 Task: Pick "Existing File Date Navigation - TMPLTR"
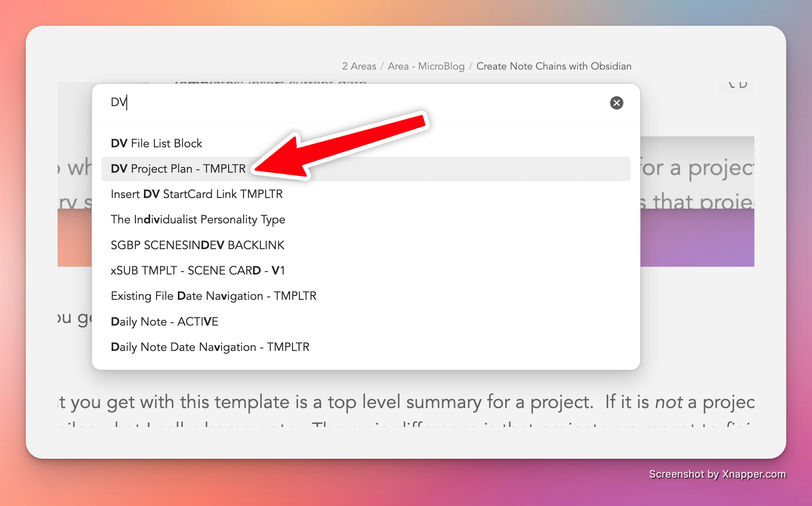213,296
